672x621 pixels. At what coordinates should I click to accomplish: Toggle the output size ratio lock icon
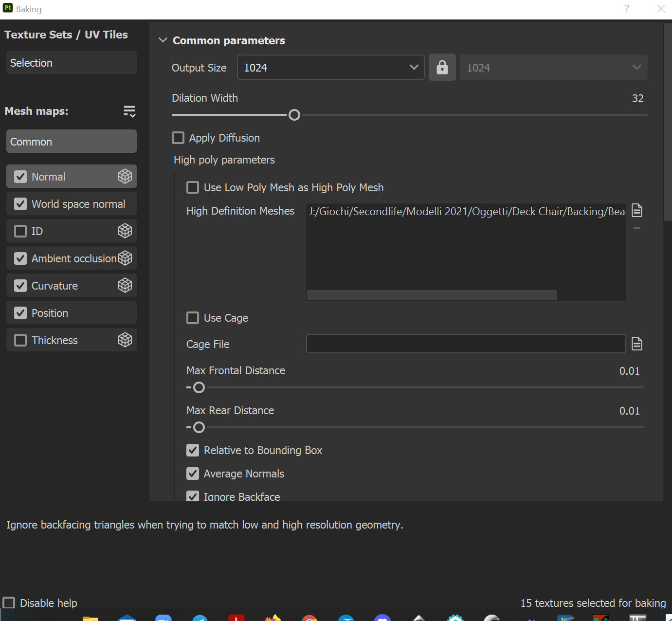442,67
